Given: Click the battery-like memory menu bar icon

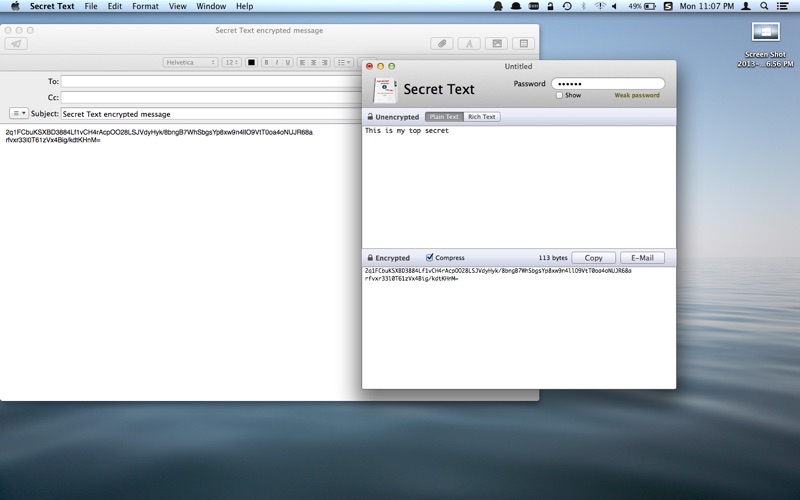Looking at the screenshot, I should (534, 6).
